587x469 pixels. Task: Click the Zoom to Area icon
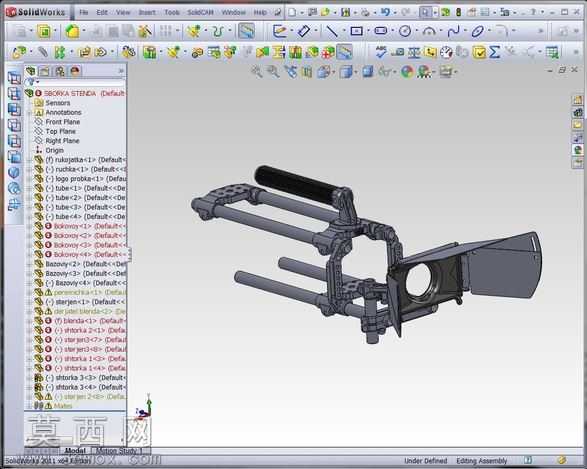273,71
